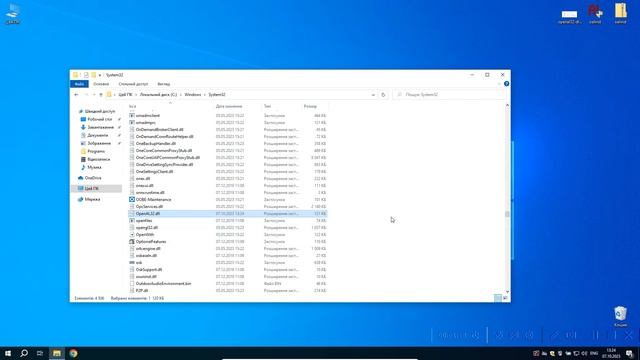Select the opengl32.dll file
This screenshot has width=640, height=360.
click(x=147, y=227)
